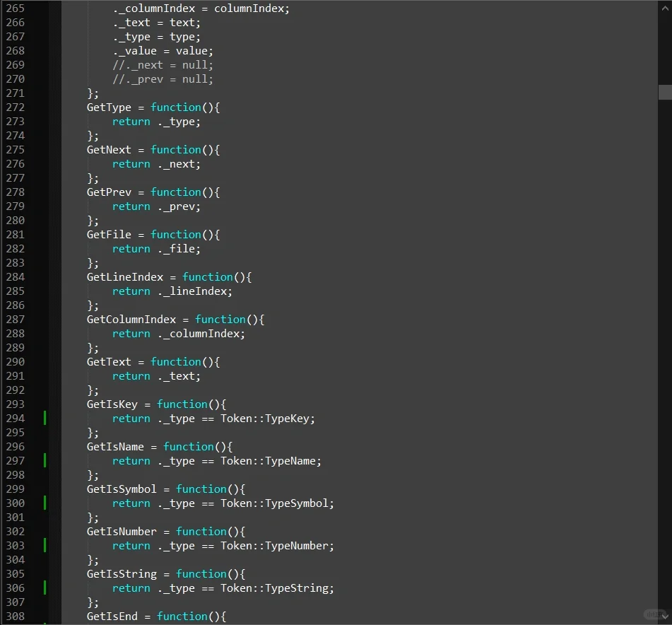Click 'return ._next;' statement

point(156,164)
